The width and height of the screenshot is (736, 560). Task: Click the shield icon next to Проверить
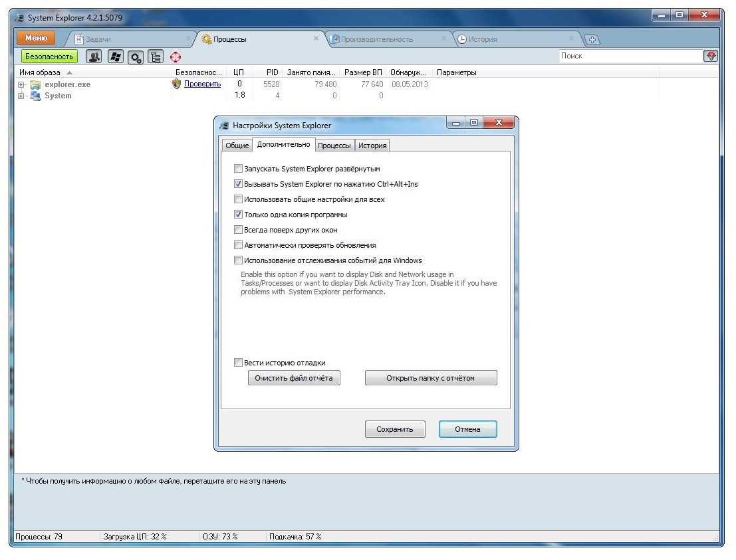click(x=176, y=84)
